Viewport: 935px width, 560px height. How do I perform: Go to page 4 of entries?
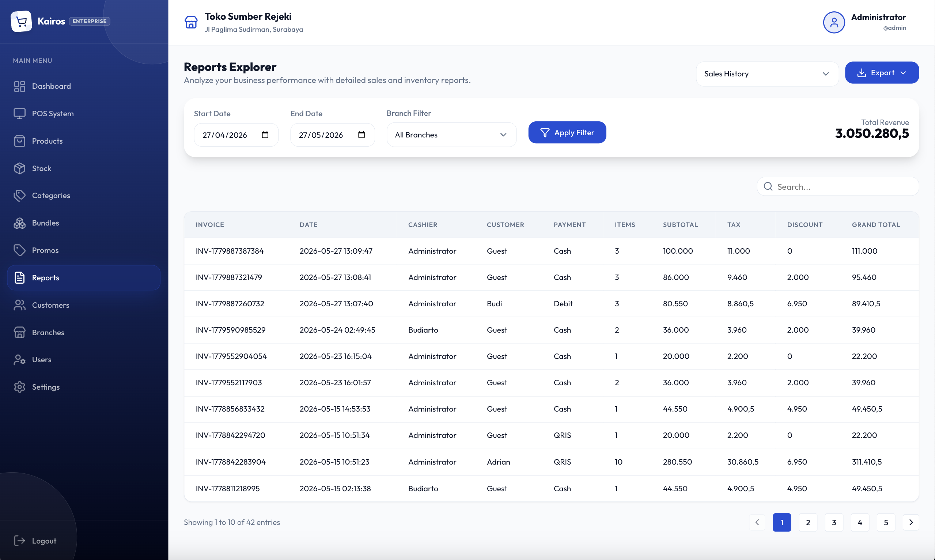[860, 522]
